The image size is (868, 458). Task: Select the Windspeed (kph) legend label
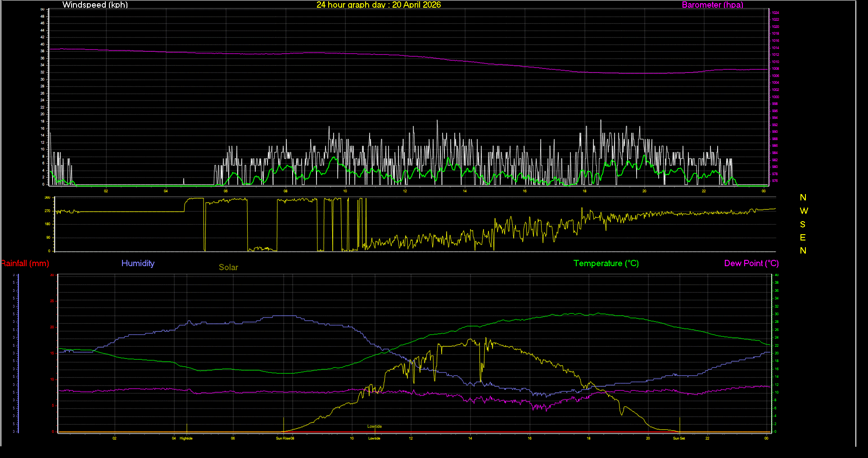pos(95,5)
